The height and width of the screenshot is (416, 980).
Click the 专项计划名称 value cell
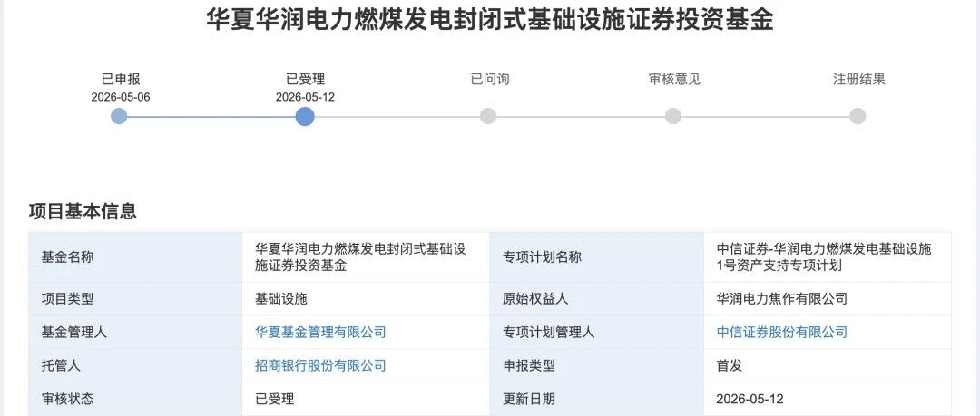tap(827, 257)
